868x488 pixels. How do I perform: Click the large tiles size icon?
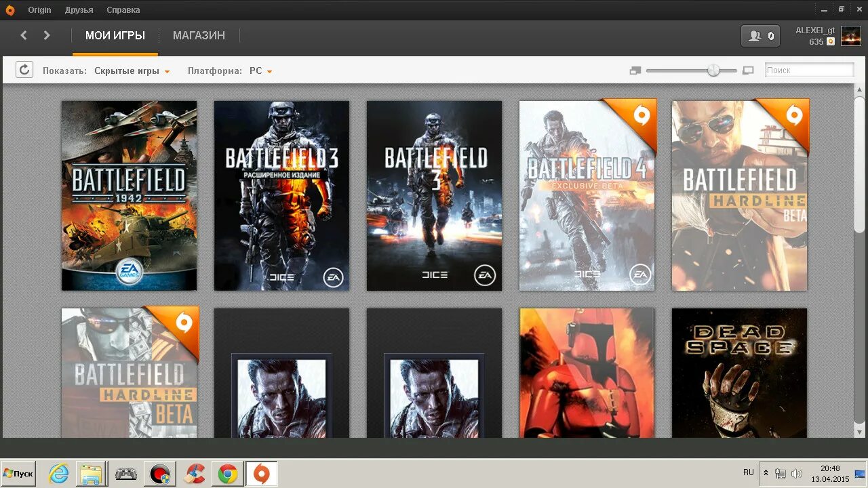click(x=748, y=70)
